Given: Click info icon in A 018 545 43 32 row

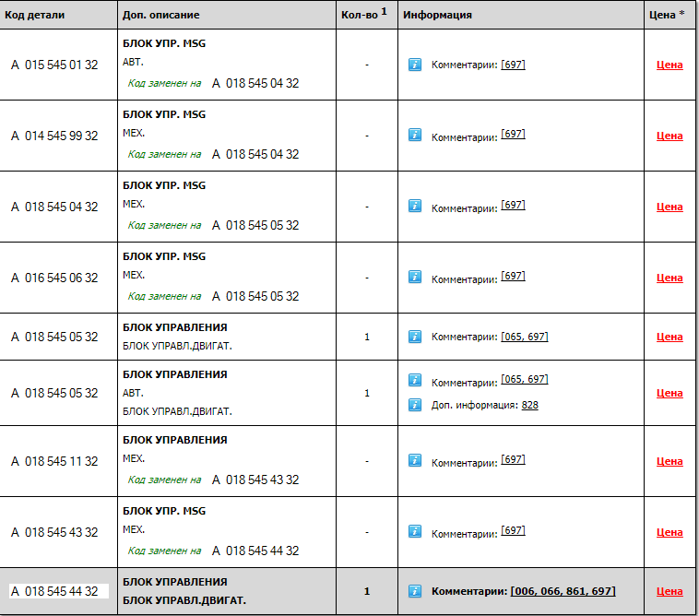Looking at the screenshot, I should [415, 531].
